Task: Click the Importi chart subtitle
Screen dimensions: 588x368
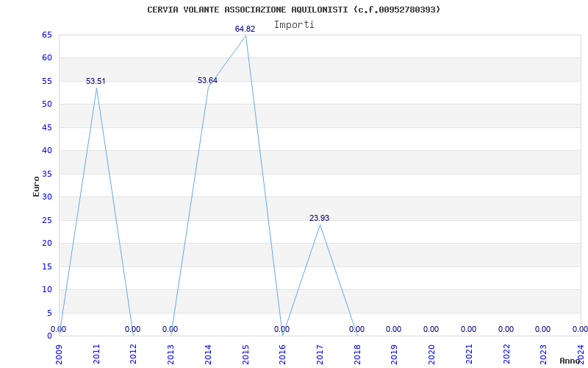Action: click(294, 25)
